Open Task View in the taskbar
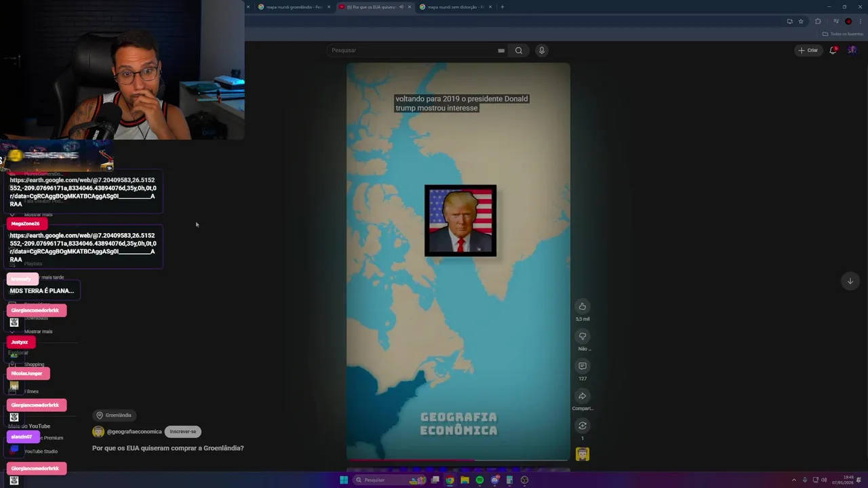Screen dimensions: 868x488 tap(435, 480)
